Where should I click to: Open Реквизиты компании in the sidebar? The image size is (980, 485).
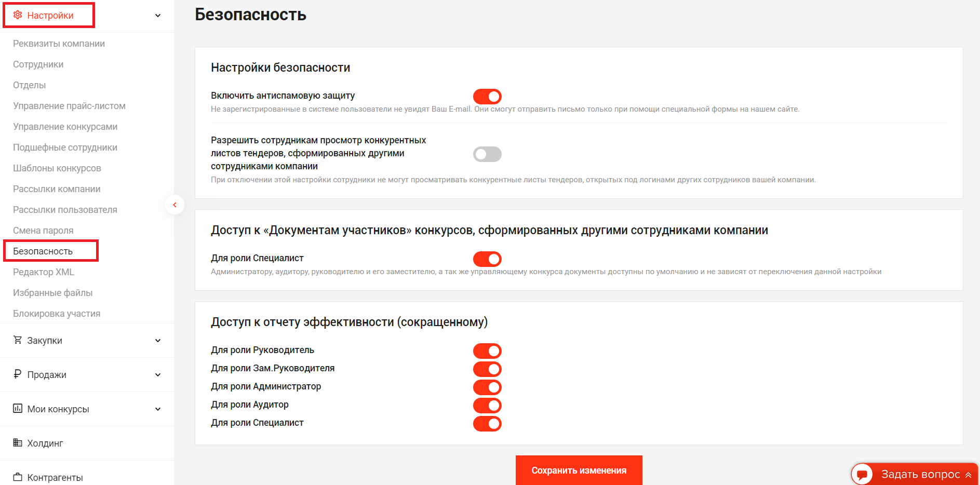point(59,44)
